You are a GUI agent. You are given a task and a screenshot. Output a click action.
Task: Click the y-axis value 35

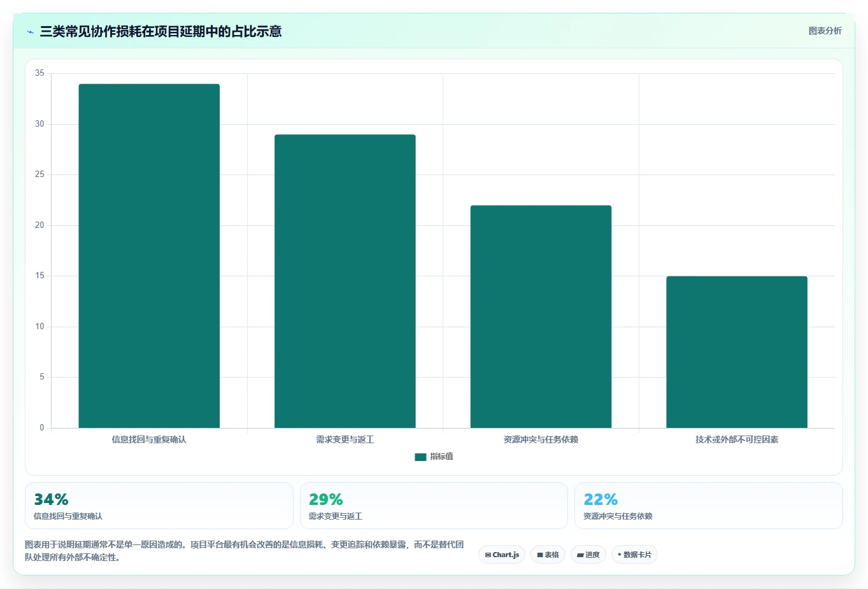39,73
